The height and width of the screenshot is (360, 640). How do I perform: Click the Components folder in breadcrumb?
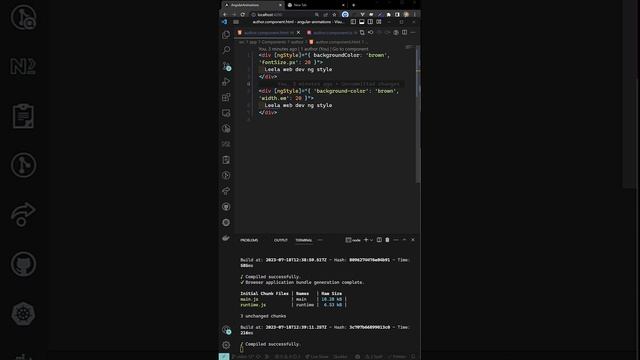(x=273, y=42)
